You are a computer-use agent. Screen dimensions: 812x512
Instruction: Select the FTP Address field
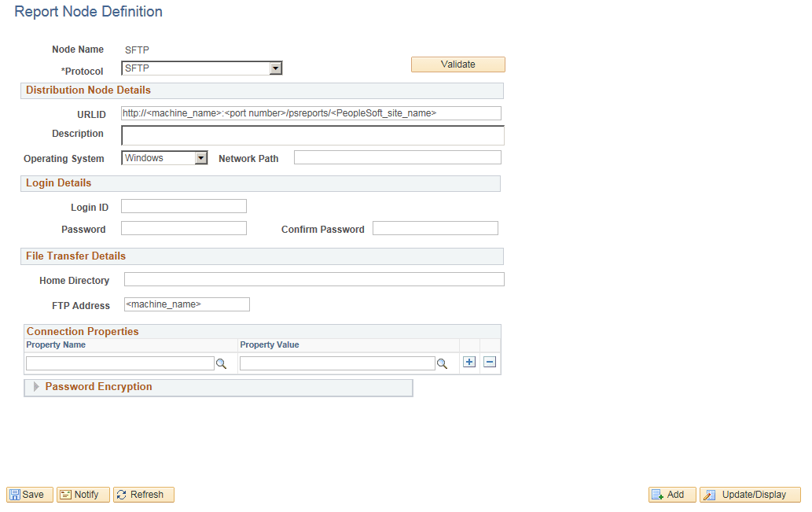(186, 304)
